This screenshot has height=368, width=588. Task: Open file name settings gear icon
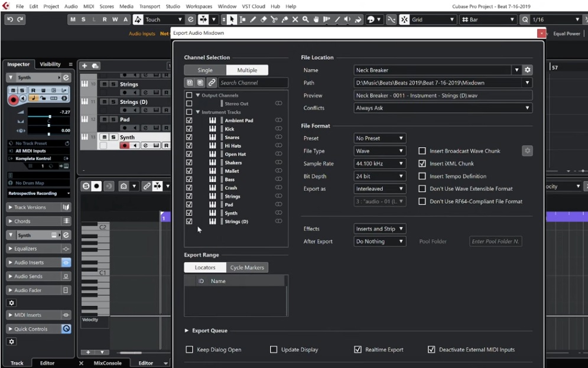(x=528, y=70)
